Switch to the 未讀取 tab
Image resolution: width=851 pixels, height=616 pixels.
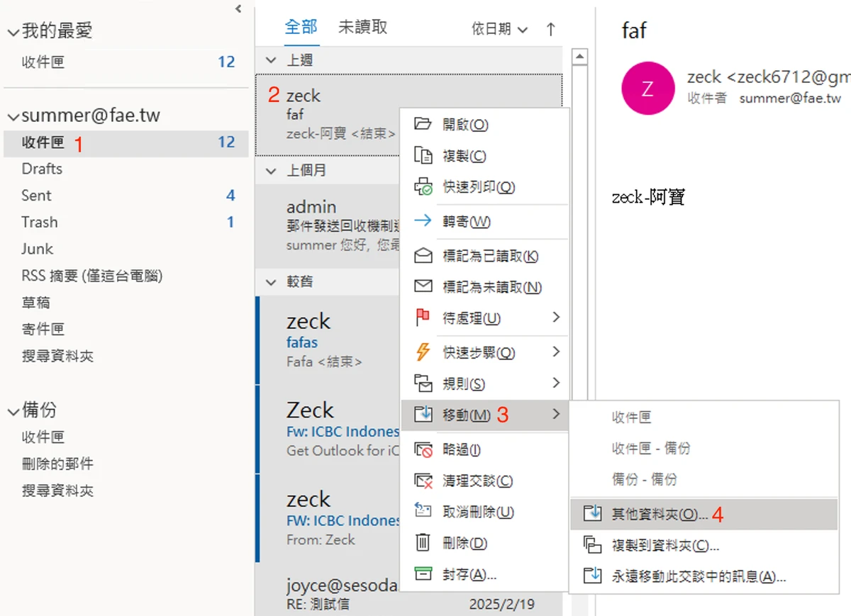click(x=362, y=27)
